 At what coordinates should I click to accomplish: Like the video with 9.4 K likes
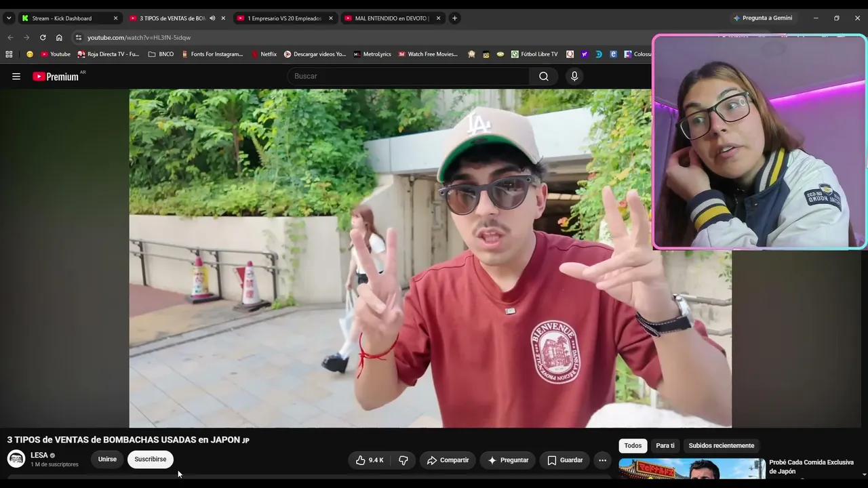370,460
